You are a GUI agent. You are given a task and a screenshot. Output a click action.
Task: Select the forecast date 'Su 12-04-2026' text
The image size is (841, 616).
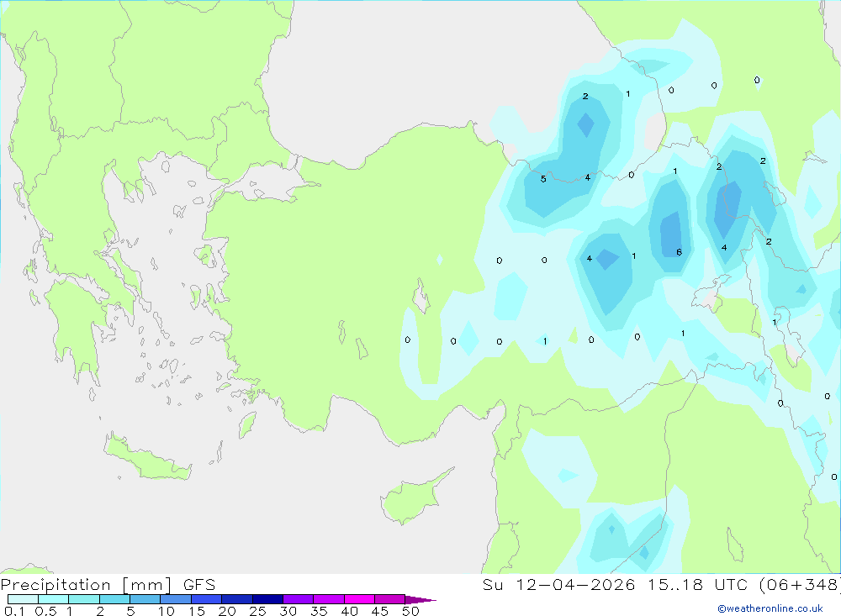(x=558, y=584)
